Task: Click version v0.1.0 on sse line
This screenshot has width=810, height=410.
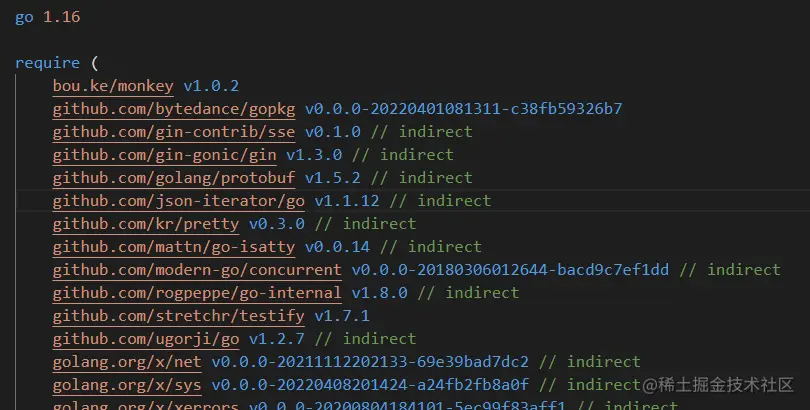Action: pos(333,132)
